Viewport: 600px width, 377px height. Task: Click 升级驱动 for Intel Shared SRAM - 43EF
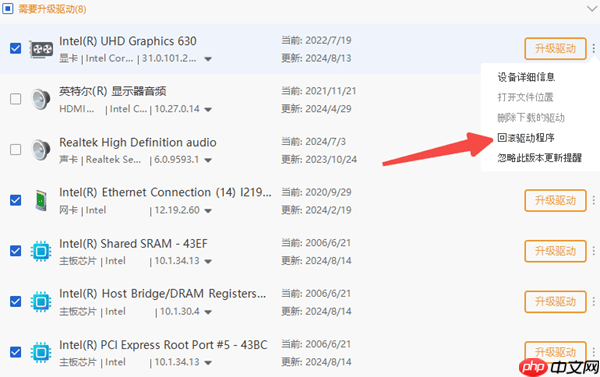[x=555, y=251]
